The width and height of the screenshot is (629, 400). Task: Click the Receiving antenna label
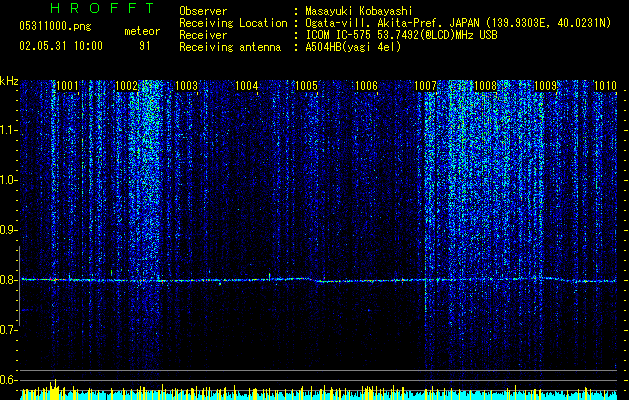click(x=230, y=47)
